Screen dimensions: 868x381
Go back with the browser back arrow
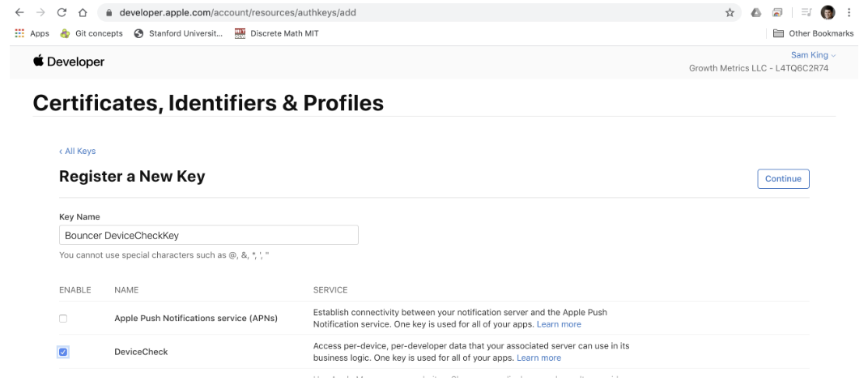[x=19, y=12]
